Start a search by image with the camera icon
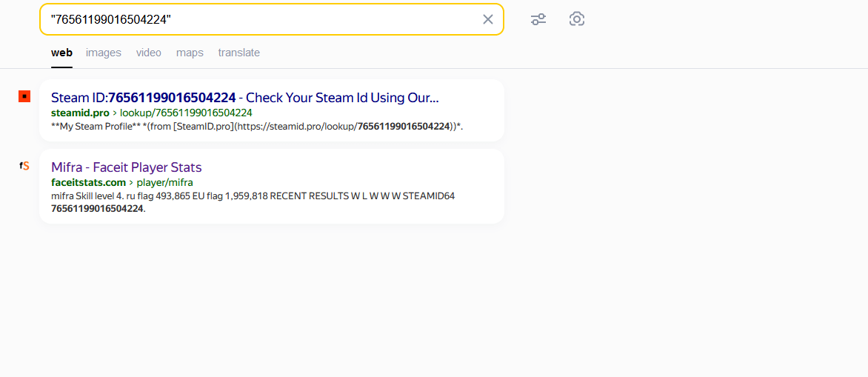Image resolution: width=868 pixels, height=377 pixels. pos(577,19)
